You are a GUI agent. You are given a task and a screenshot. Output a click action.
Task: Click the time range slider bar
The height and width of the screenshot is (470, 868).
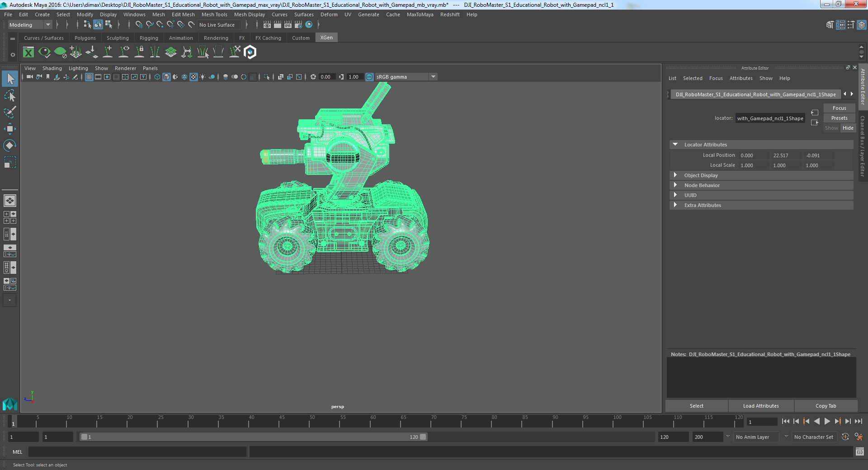click(x=253, y=437)
